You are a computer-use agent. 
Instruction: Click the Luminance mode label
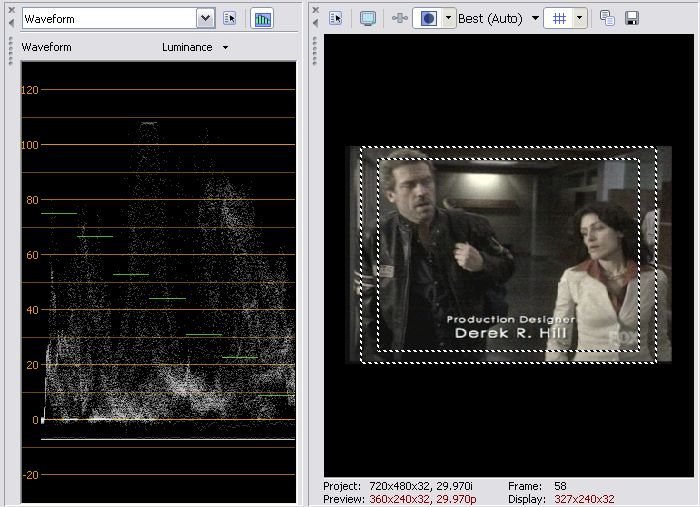pos(187,47)
